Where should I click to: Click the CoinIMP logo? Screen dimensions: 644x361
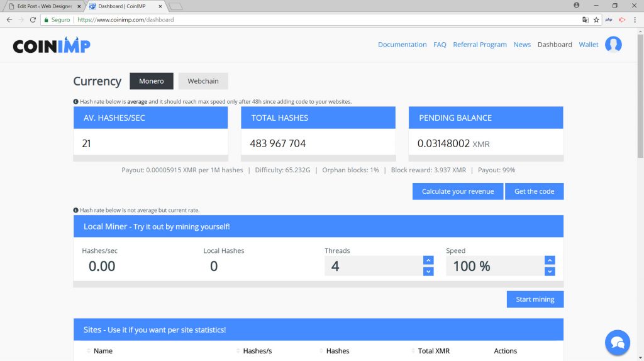[x=52, y=45]
